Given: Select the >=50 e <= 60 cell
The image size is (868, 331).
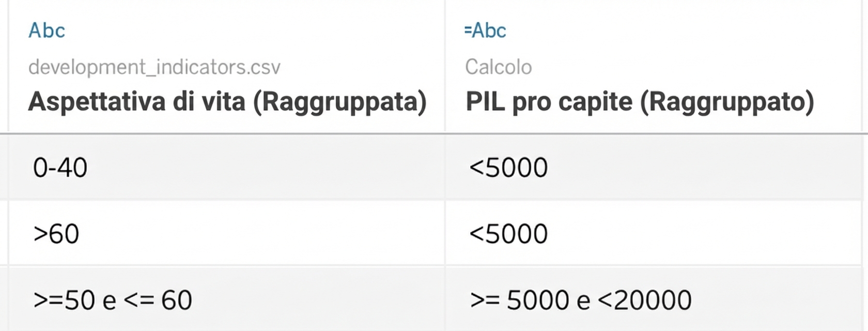Looking at the screenshot, I should pyautogui.click(x=113, y=300).
